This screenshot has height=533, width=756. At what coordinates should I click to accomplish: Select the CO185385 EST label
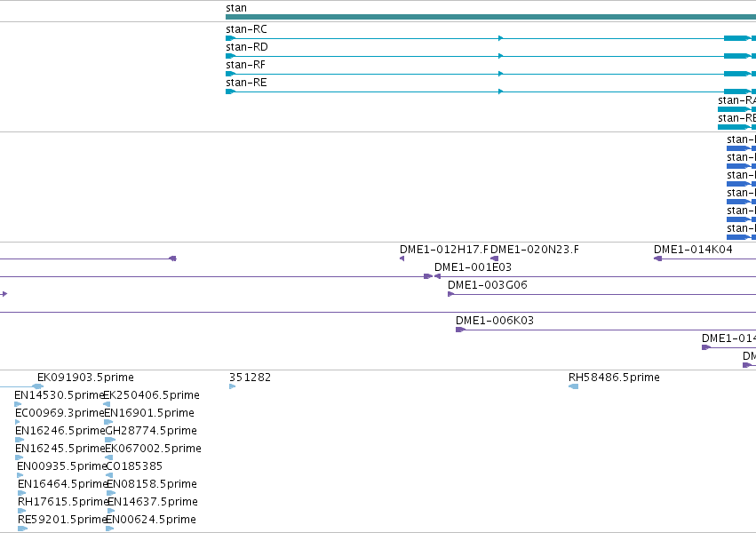[134, 466]
